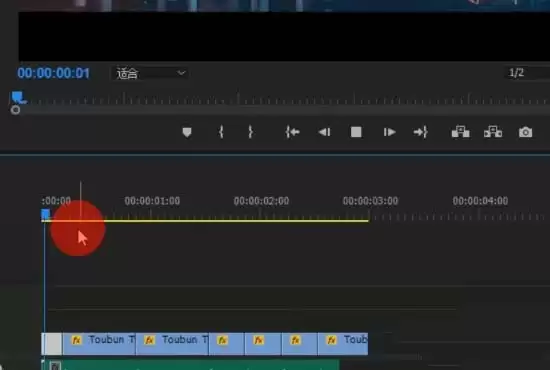The image size is (550, 370).
Task: Set Mark Out point brace icon
Action: 250,132
